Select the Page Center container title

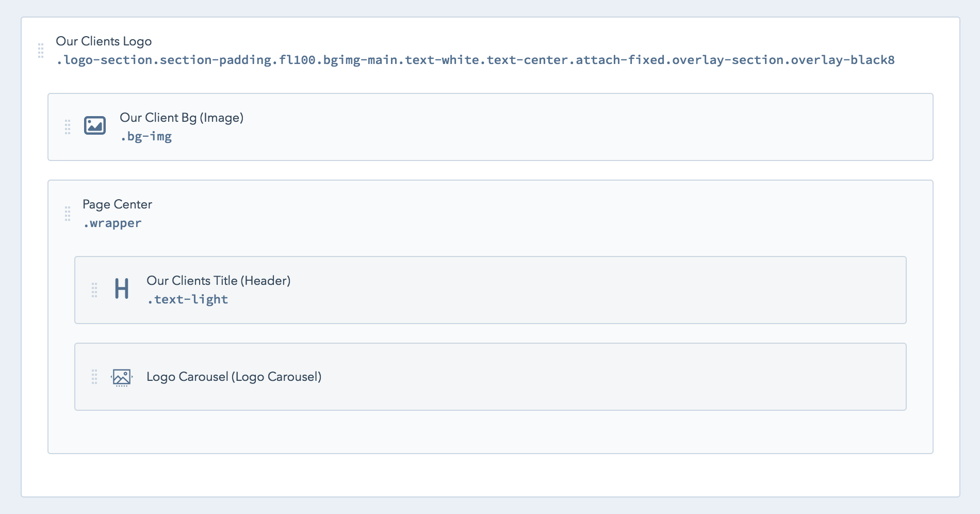(117, 204)
